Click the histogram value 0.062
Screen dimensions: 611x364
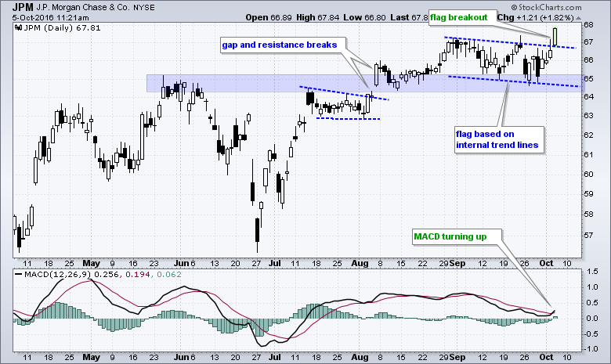tap(169, 275)
